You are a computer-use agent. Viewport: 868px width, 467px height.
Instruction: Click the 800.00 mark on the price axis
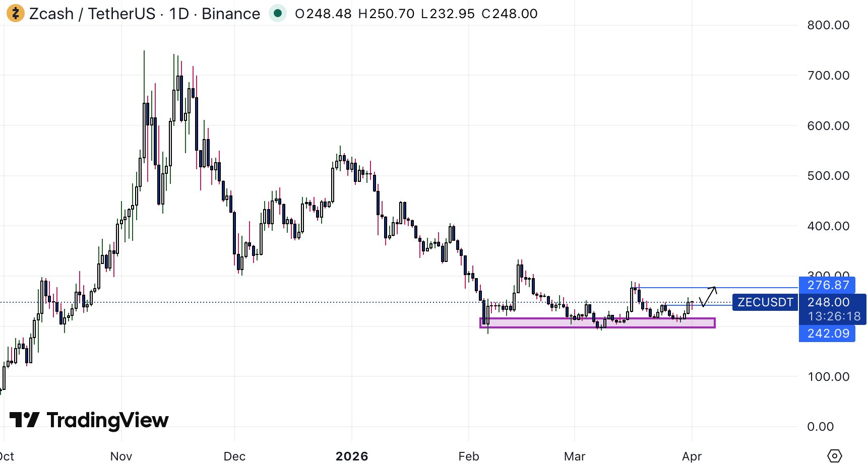(x=828, y=25)
